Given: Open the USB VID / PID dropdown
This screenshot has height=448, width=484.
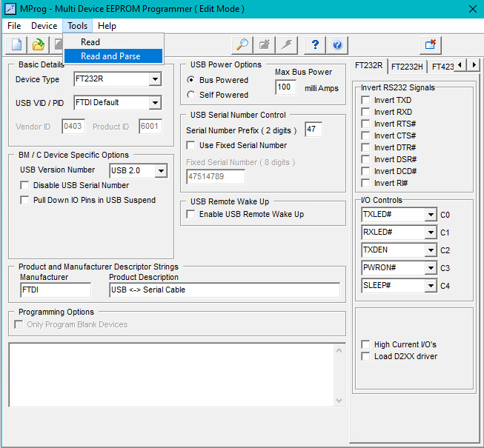Looking at the screenshot, I should [155, 103].
